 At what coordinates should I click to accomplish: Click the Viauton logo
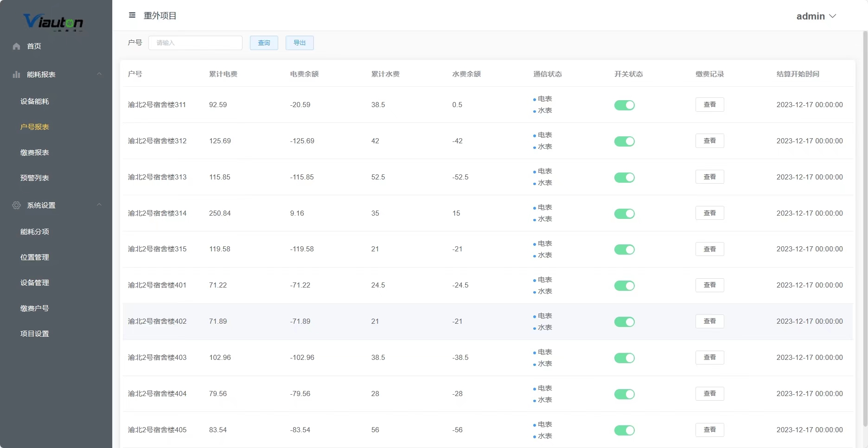pos(53,22)
